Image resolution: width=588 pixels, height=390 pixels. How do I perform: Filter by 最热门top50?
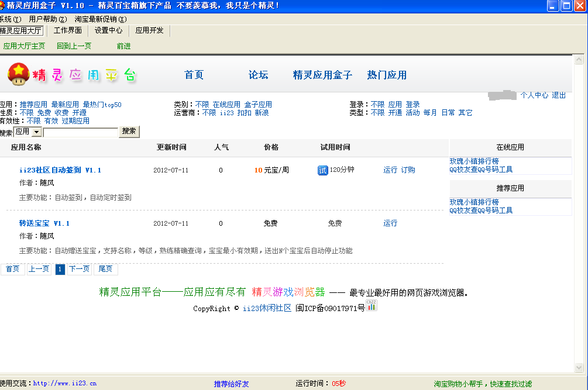102,105
